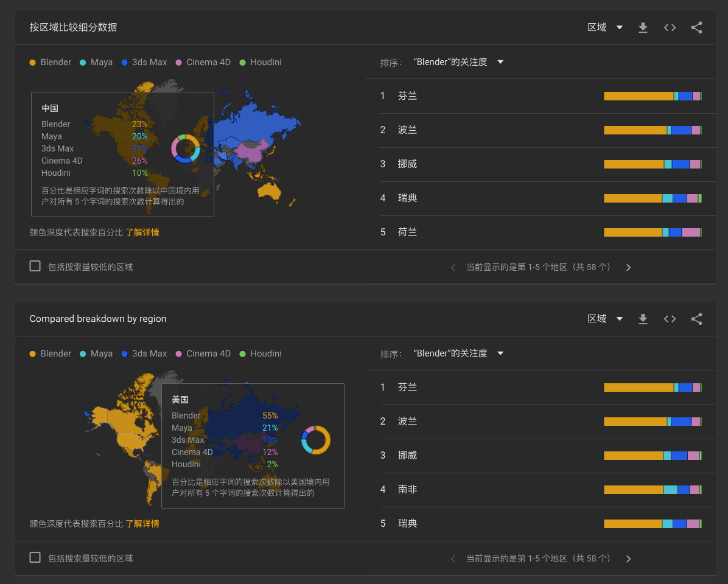Check 包括搜索量较低的区域 in the top panel

click(x=35, y=266)
